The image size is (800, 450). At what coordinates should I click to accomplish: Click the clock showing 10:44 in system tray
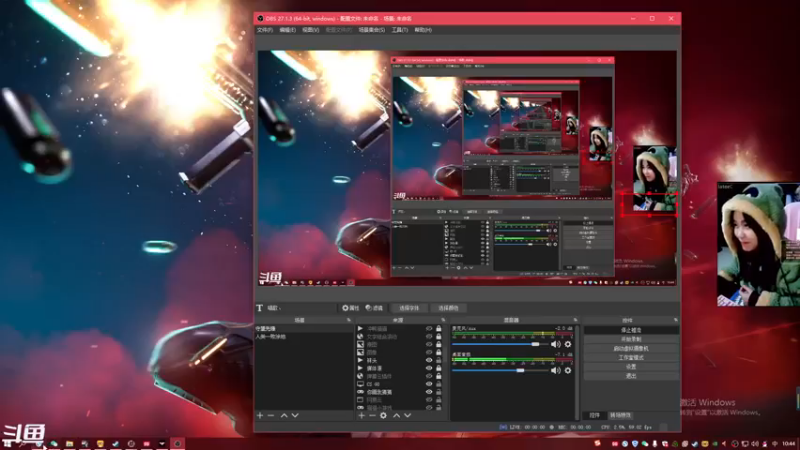pyautogui.click(x=789, y=443)
